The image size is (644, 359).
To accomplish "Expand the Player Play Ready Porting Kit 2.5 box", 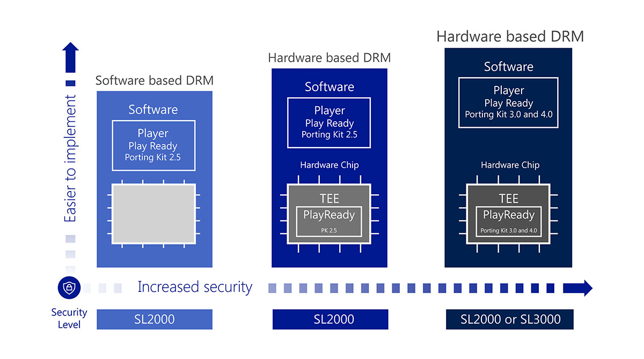I will (153, 145).
